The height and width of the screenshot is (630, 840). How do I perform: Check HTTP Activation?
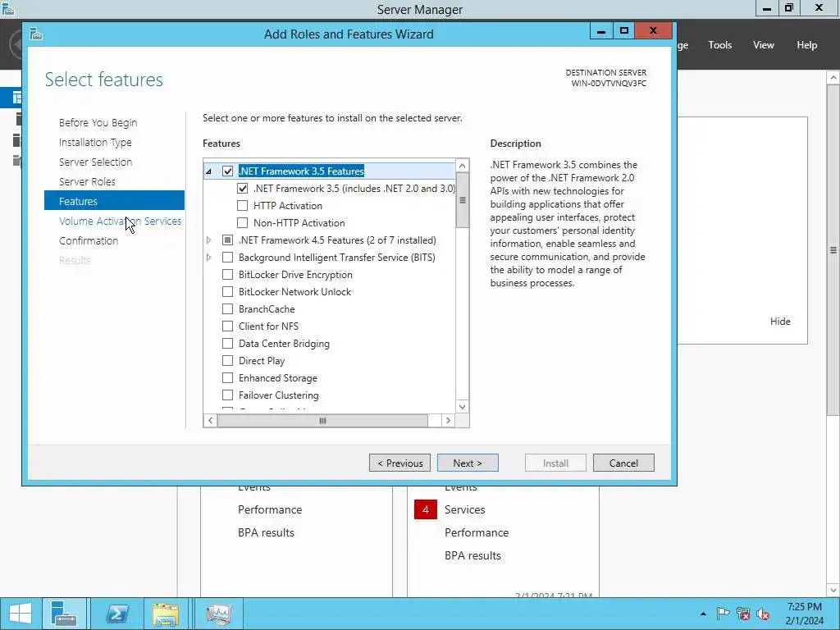pyautogui.click(x=242, y=206)
